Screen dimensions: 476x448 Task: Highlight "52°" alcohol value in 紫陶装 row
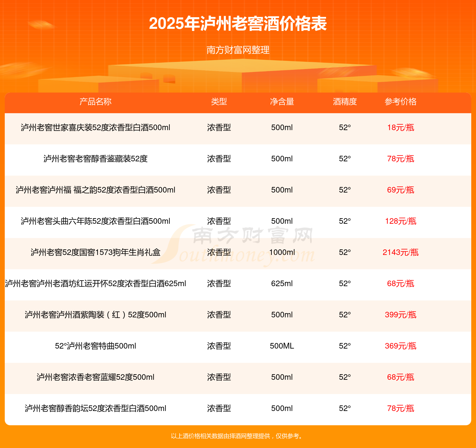(345, 315)
